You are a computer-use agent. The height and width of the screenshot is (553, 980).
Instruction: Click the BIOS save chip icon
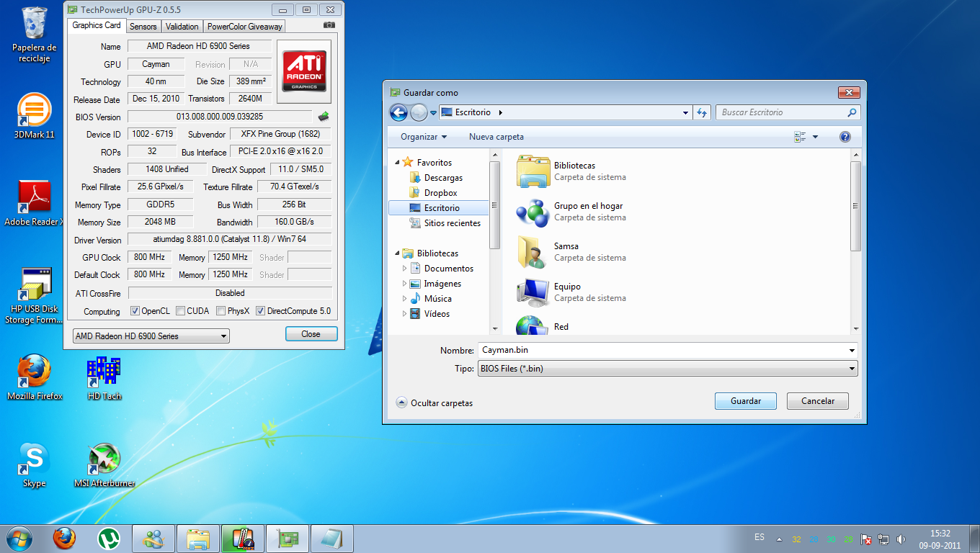324,117
